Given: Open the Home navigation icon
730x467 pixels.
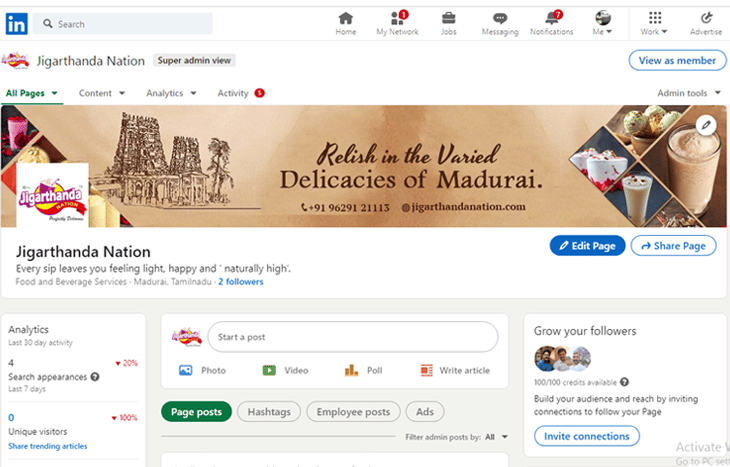Looking at the screenshot, I should tap(345, 24).
